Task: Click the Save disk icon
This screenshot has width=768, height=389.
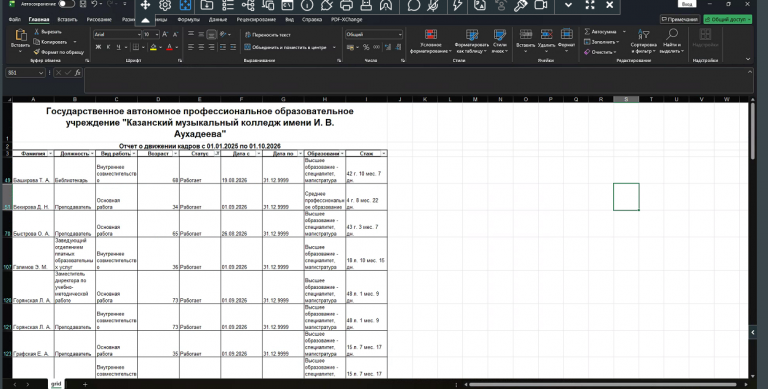Action: (82, 4)
